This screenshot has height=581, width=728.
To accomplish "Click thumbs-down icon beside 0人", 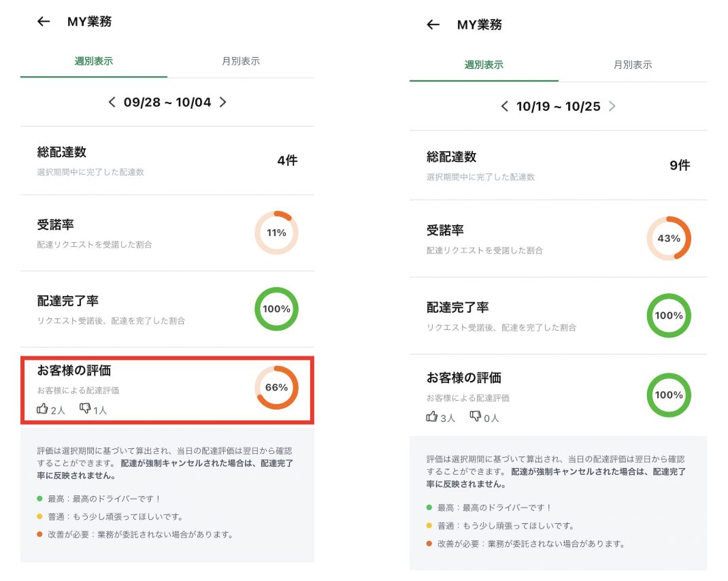I will (x=476, y=416).
